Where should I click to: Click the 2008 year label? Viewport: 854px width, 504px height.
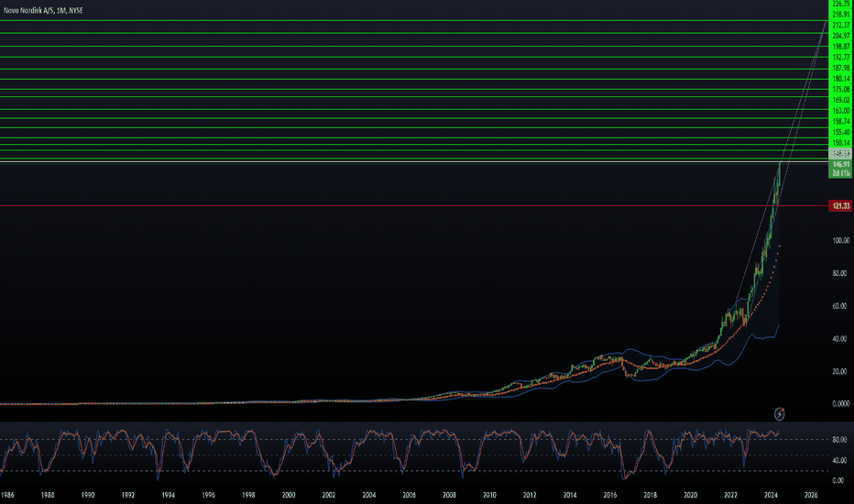(449, 495)
